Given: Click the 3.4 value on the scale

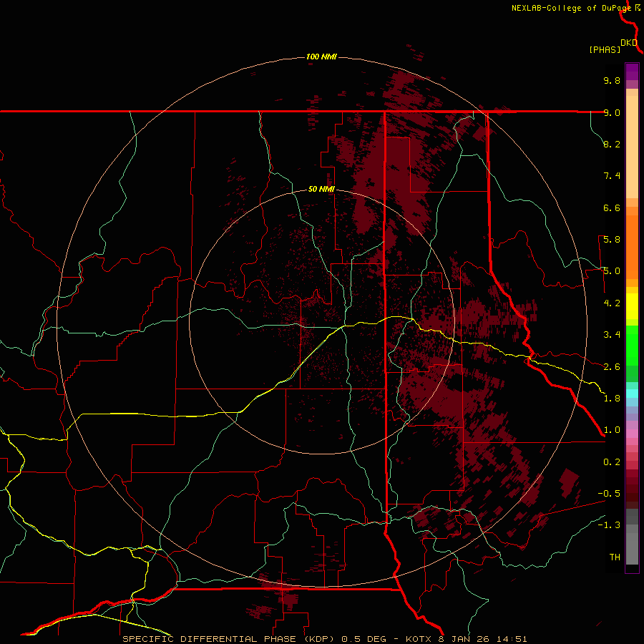Looking at the screenshot, I should (612, 335).
